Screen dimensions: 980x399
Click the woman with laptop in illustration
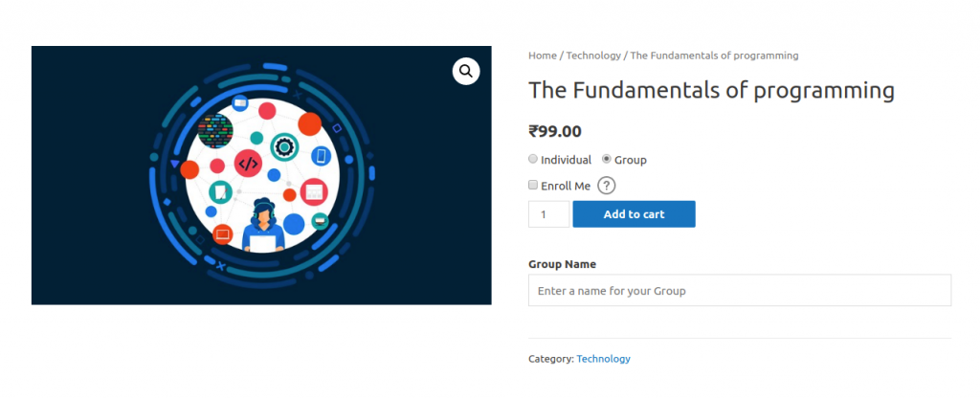(x=262, y=228)
